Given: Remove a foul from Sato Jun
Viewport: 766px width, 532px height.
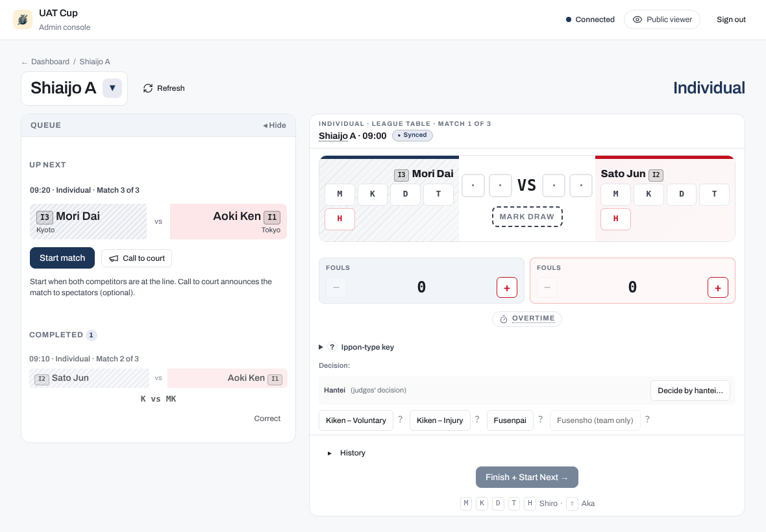Looking at the screenshot, I should point(547,287).
